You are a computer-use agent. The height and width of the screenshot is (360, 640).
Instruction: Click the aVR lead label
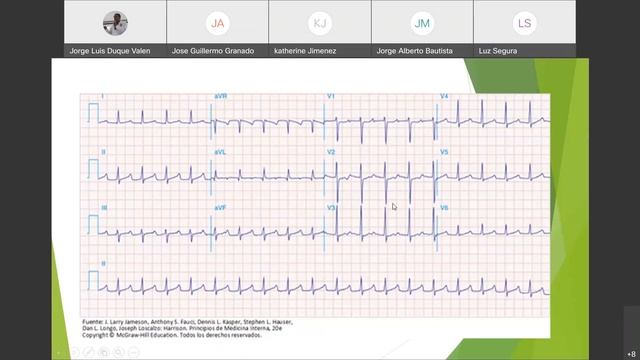(x=220, y=96)
